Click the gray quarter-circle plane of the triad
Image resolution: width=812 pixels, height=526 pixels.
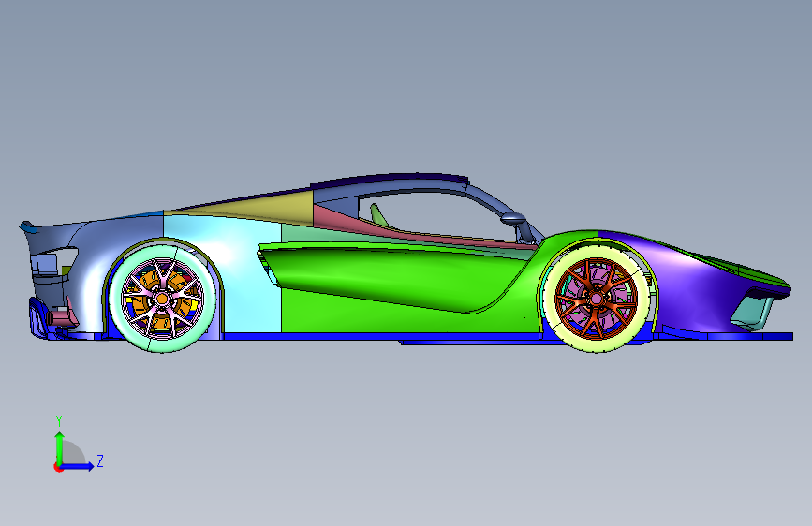[72, 454]
